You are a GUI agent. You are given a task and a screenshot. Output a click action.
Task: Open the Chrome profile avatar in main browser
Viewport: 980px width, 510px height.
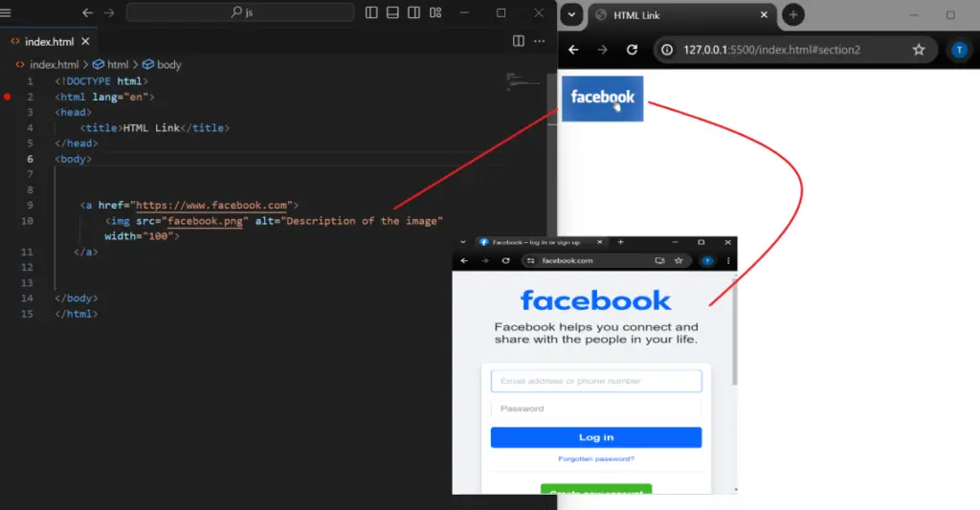pyautogui.click(x=959, y=50)
